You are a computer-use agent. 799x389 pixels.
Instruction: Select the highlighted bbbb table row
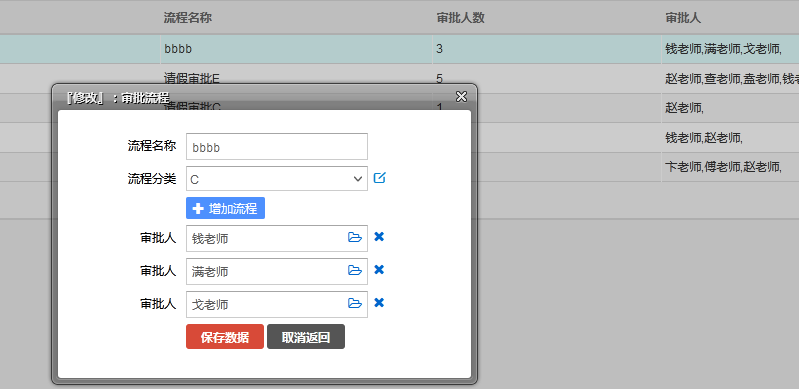coord(400,49)
